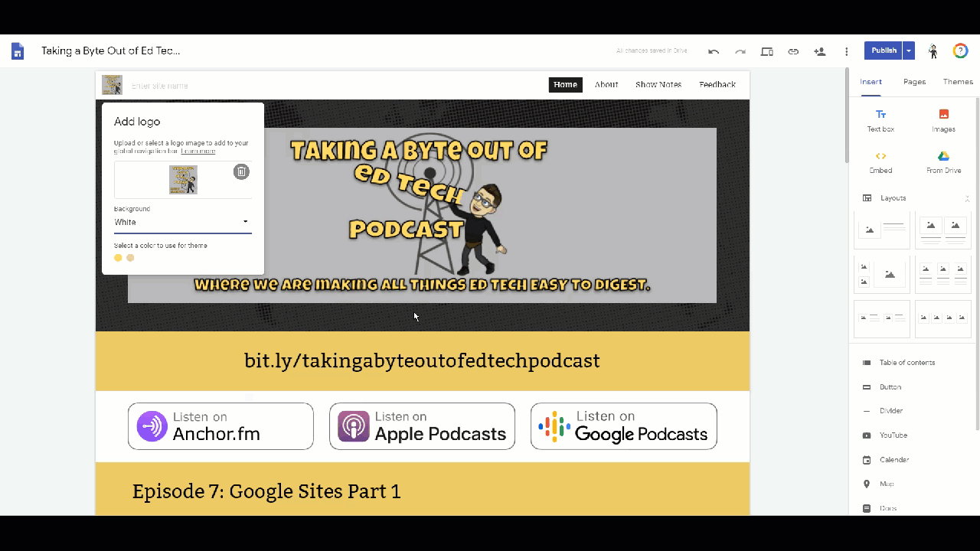
Task: Open the Google account avatar
Action: pos(960,51)
